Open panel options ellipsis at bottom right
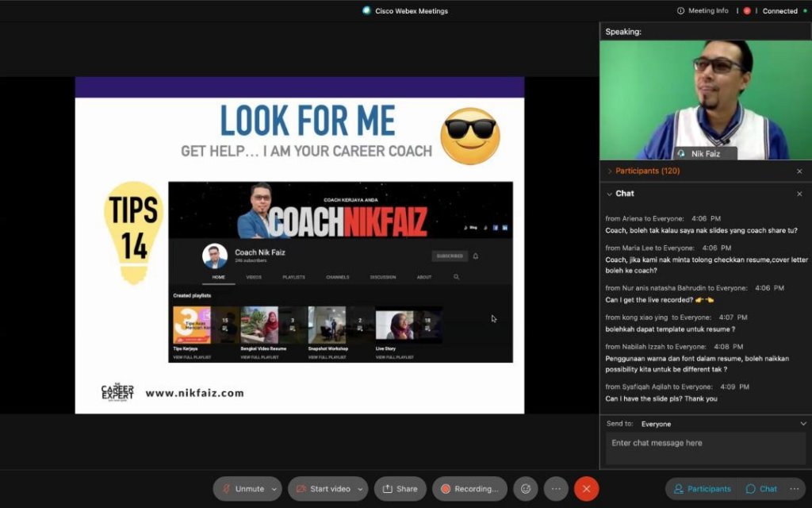This screenshot has width=812, height=508. point(795,489)
